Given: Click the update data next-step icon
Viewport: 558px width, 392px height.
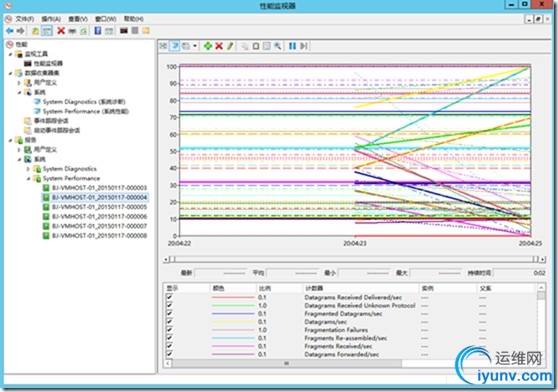Looking at the screenshot, I should pyautogui.click(x=304, y=46).
